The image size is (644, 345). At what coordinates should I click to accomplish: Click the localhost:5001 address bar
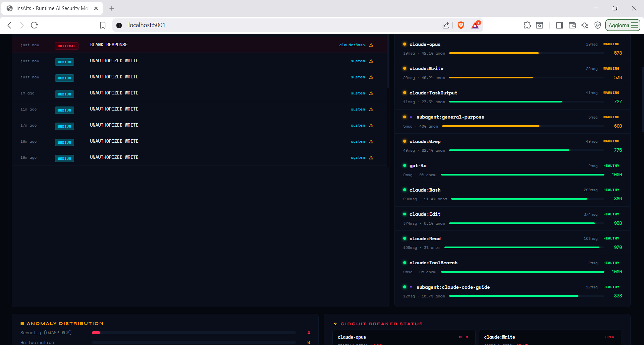(x=268, y=25)
